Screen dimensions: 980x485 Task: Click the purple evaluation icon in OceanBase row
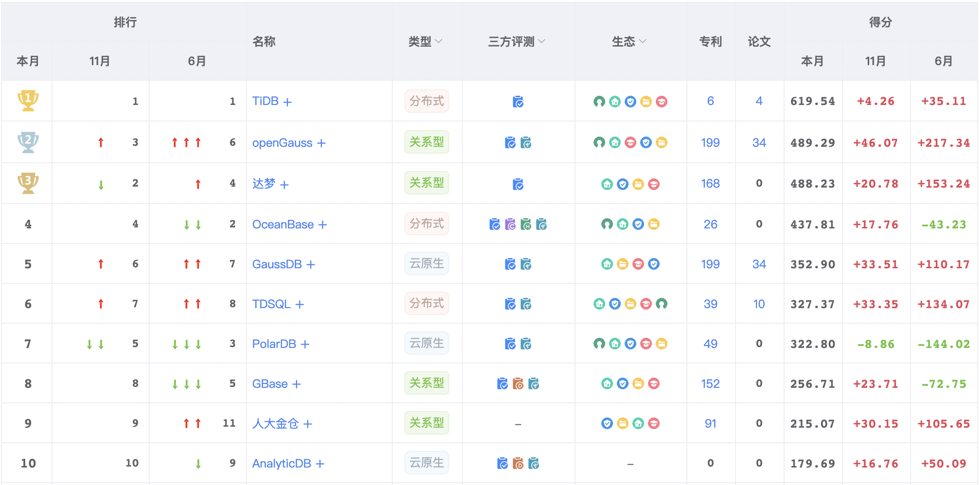click(x=510, y=224)
